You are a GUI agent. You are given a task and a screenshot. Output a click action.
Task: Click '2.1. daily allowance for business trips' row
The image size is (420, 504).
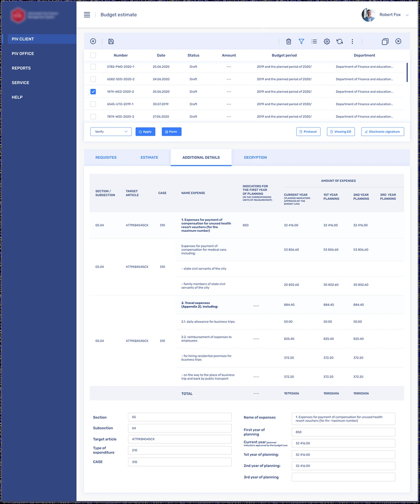click(208, 322)
